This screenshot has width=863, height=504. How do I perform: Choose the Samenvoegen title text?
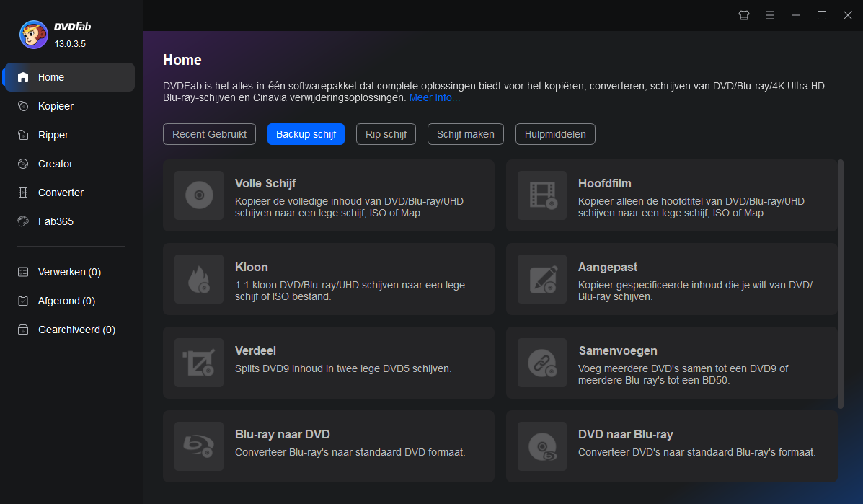click(618, 350)
